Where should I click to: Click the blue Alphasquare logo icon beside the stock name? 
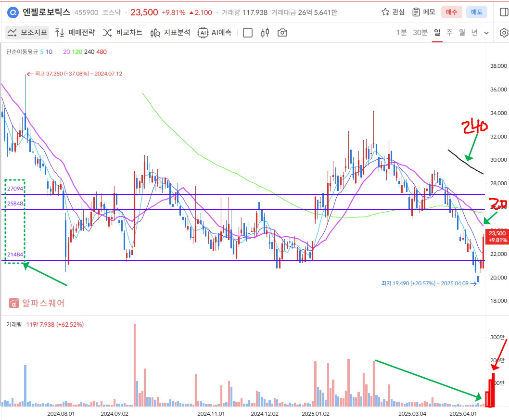(x=13, y=13)
